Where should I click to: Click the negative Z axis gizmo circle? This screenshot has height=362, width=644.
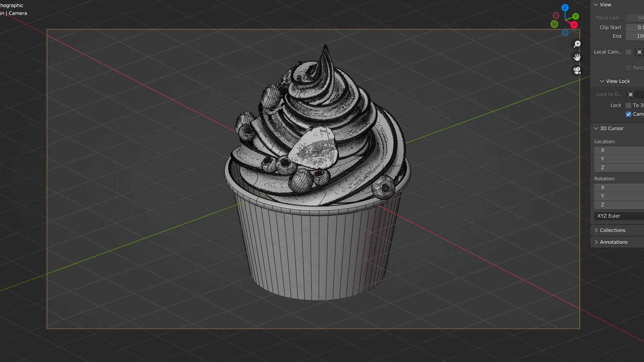tap(565, 33)
